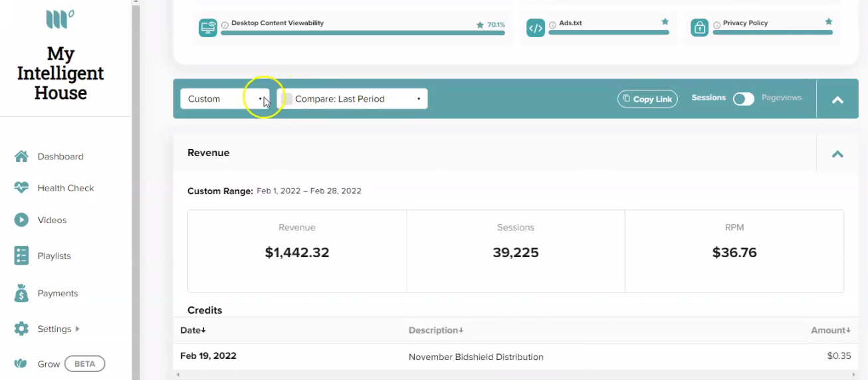Click the Videos play icon
This screenshot has height=380, width=868.
pyautogui.click(x=21, y=220)
